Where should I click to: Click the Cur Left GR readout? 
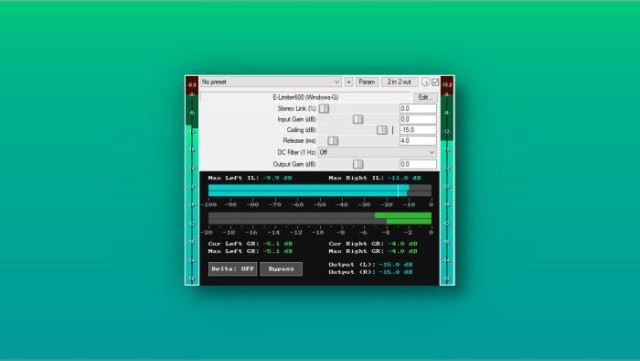click(250, 244)
